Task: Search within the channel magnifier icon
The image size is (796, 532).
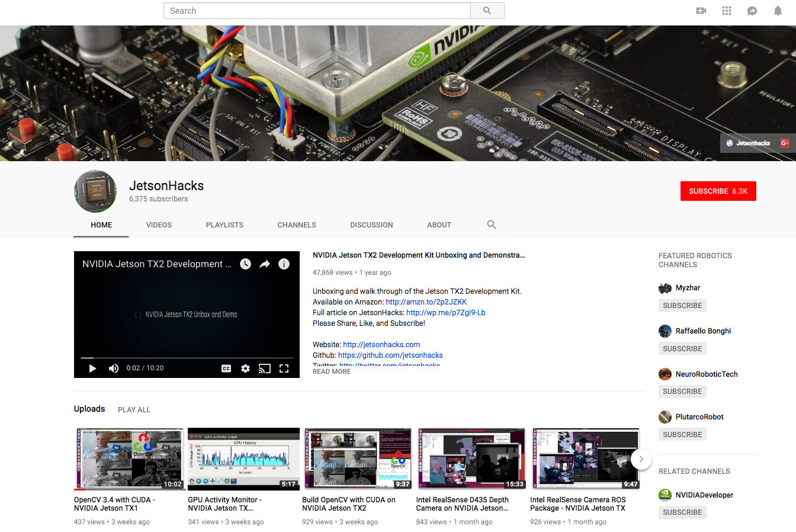Action: 492,225
